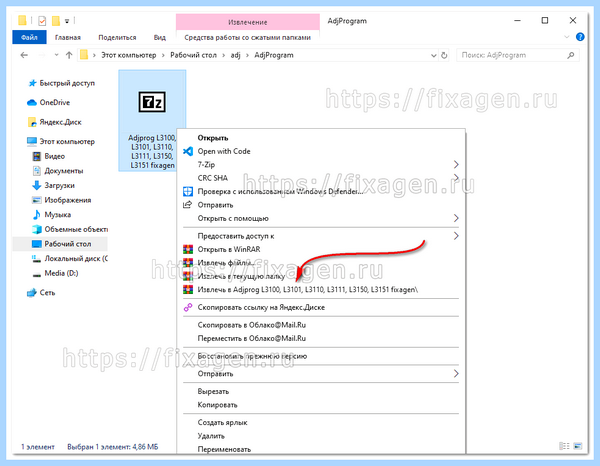The width and height of the screenshot is (600, 466).
Task: Choose Вырезать in context menu
Action: pyautogui.click(x=321, y=391)
